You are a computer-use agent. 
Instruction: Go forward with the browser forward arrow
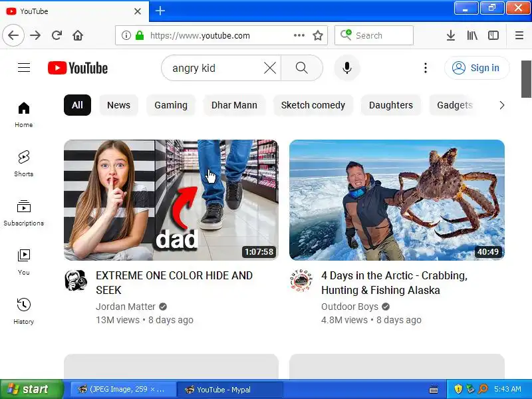click(x=35, y=35)
